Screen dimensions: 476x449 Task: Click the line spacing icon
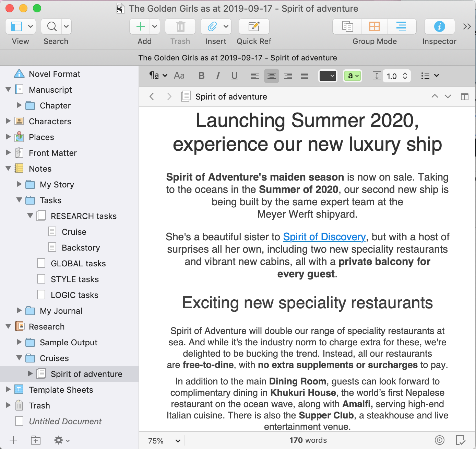coord(377,76)
